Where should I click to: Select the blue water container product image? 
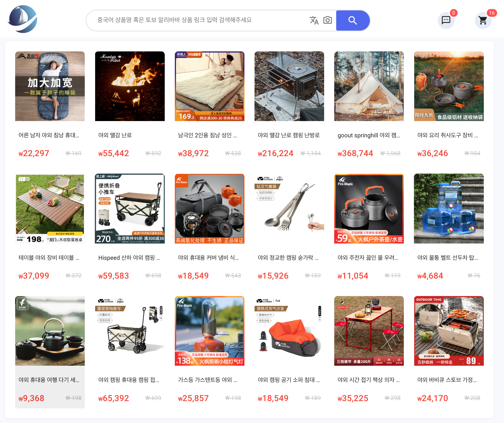(x=449, y=208)
